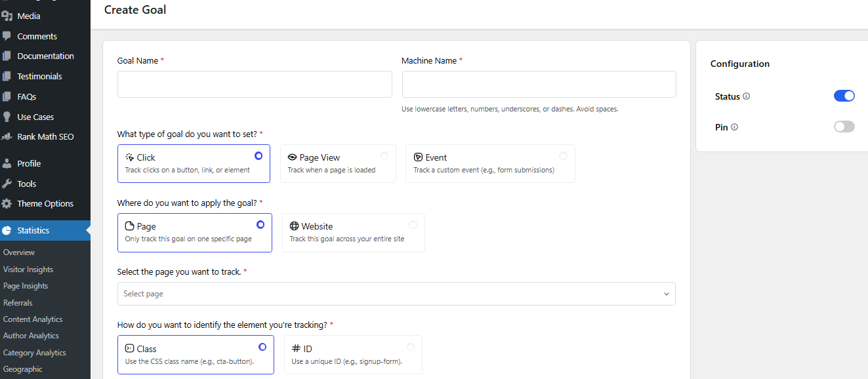Click the Comments bubble icon
The image size is (868, 379).
[x=7, y=36]
